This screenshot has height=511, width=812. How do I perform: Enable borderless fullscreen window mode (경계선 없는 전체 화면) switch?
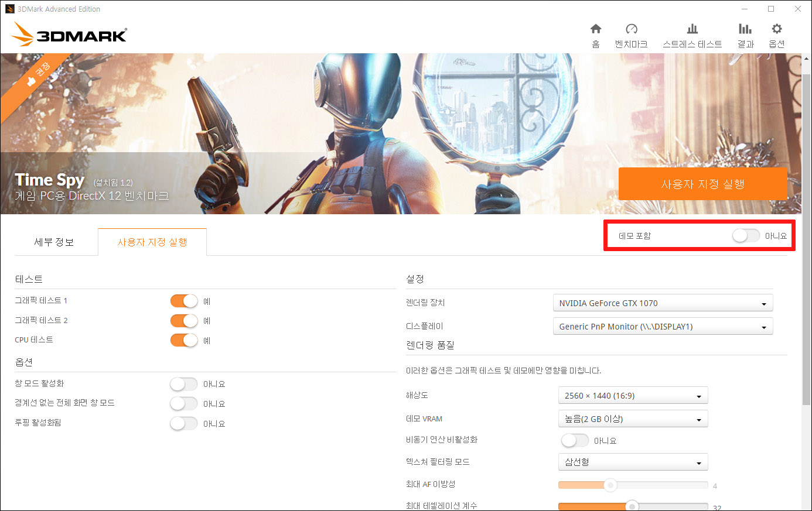(x=184, y=403)
